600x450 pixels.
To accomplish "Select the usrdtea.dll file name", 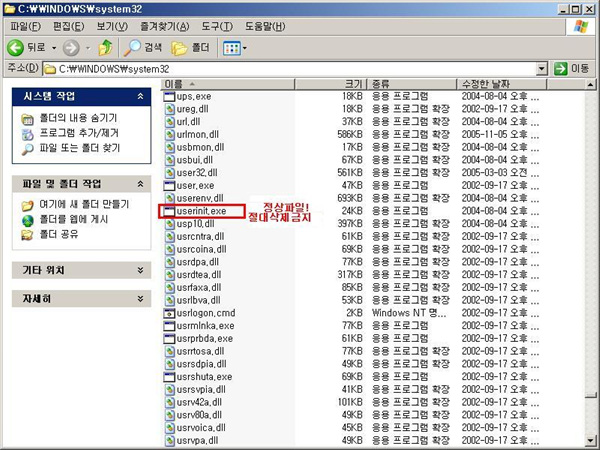I will tap(199, 275).
